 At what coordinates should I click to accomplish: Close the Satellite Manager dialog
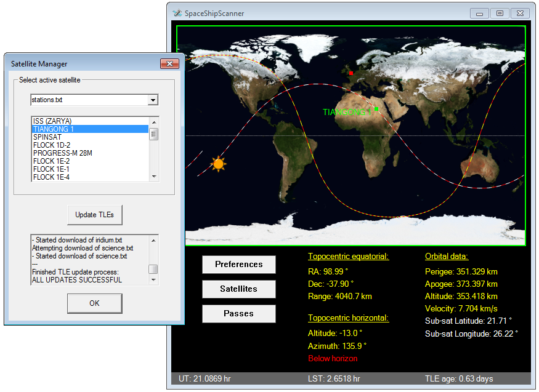pos(169,63)
